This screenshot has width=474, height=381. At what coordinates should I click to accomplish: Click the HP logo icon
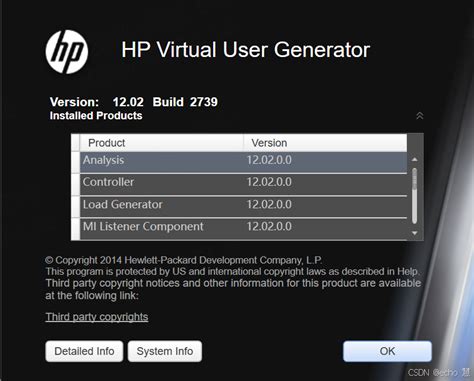[67, 52]
